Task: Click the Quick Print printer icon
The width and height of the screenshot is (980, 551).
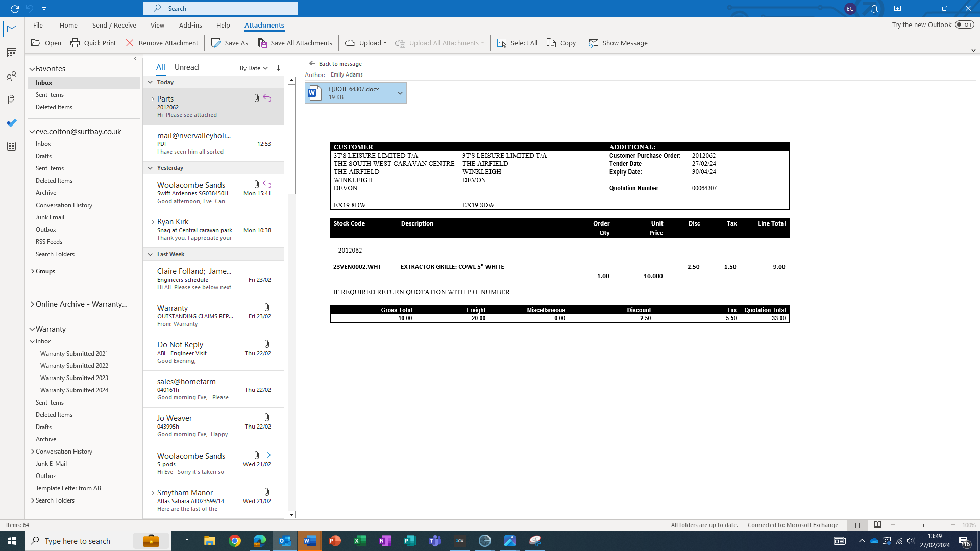Action: (75, 43)
